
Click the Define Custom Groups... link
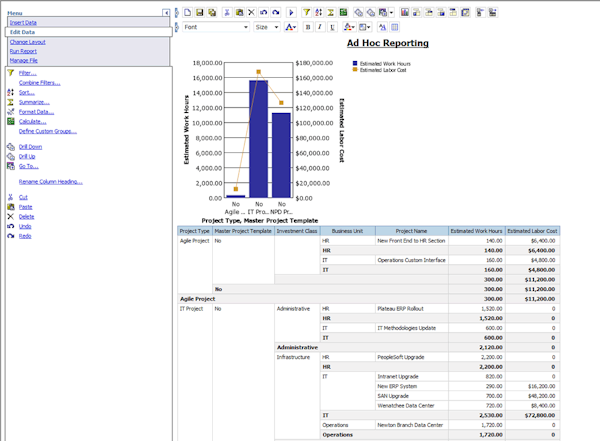(x=48, y=131)
